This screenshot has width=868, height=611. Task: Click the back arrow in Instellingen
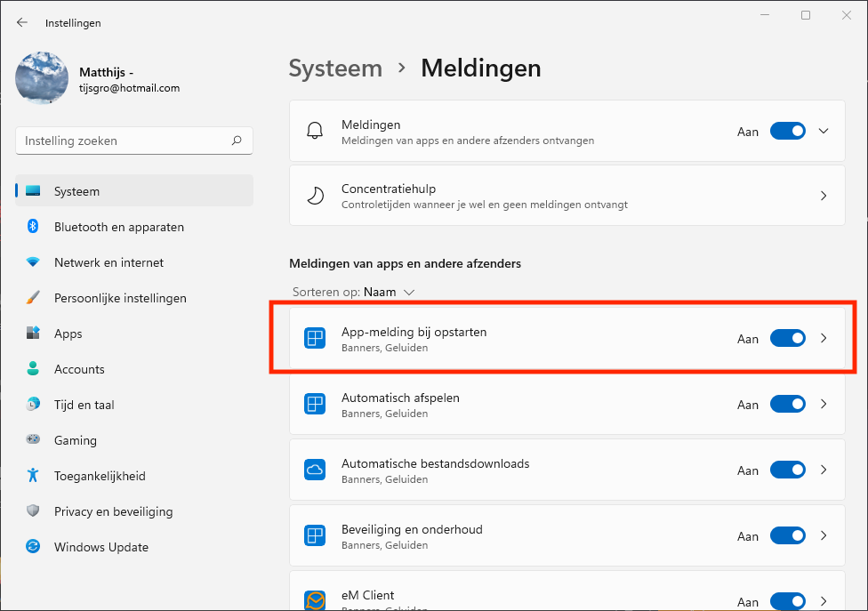[x=22, y=22]
